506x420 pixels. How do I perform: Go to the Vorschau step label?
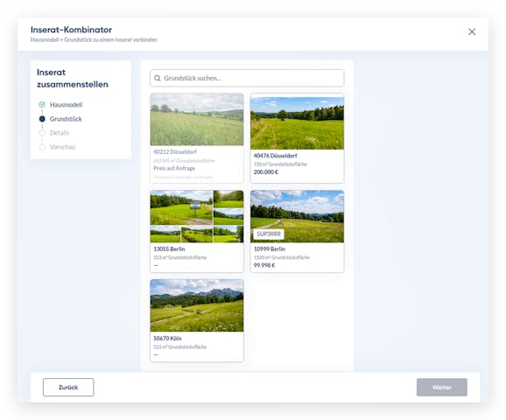[63, 147]
